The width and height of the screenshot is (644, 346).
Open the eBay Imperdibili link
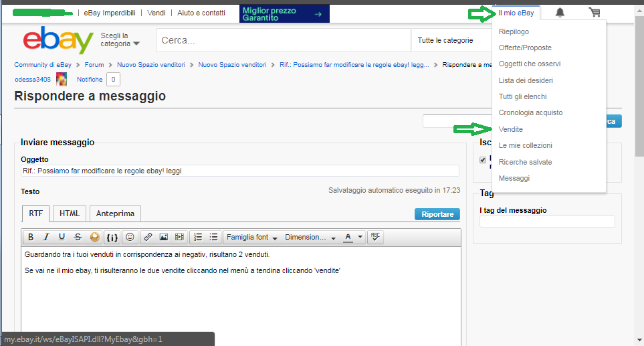pyautogui.click(x=110, y=13)
